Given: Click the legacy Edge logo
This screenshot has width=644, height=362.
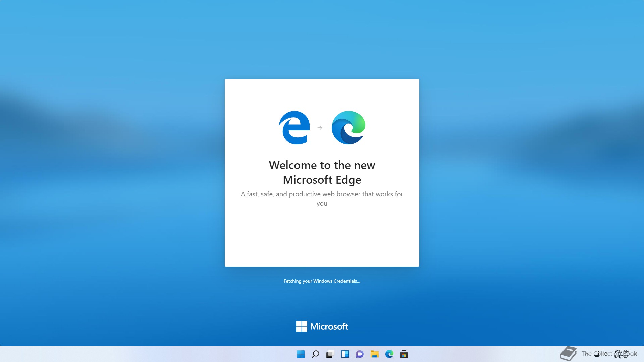Looking at the screenshot, I should 294,128.
